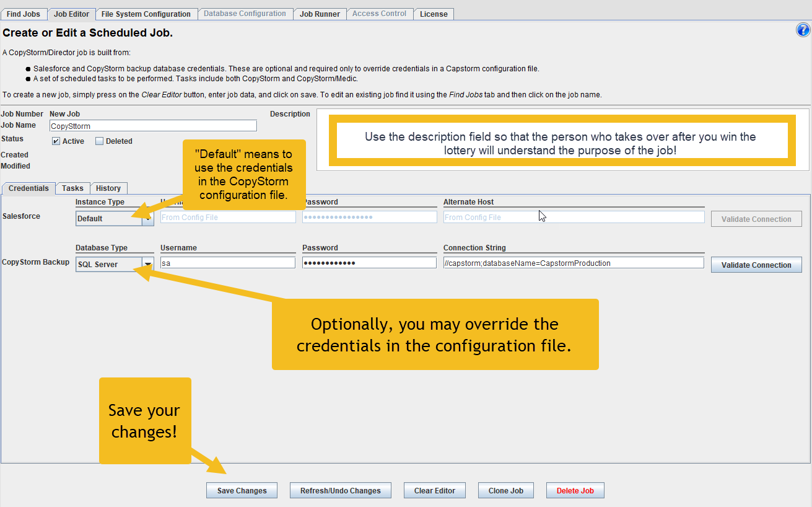Open the Salesforce Instance Type dropdown

coord(115,218)
